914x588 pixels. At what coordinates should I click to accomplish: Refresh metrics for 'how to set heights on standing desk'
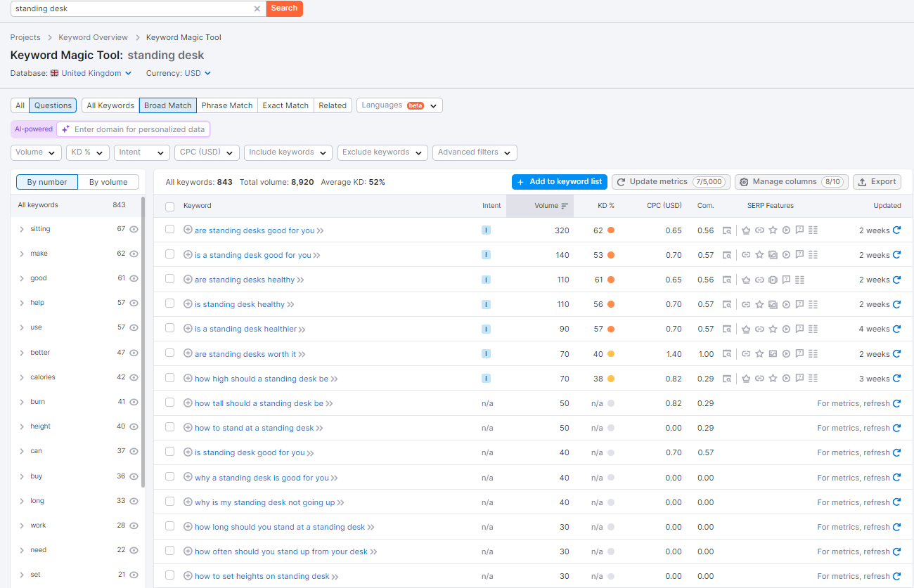(896, 576)
